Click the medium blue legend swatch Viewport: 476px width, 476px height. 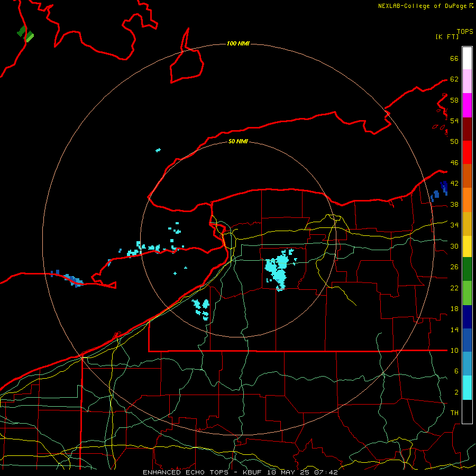[x=467, y=340]
